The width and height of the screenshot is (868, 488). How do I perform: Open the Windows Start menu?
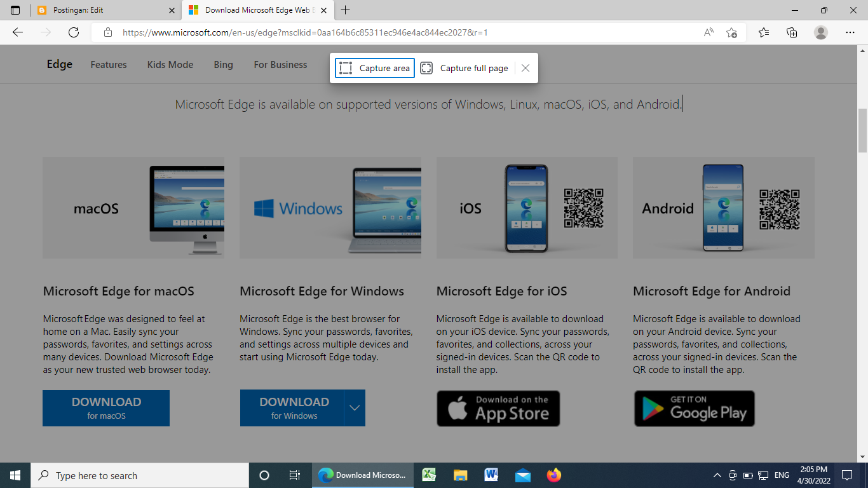click(15, 475)
